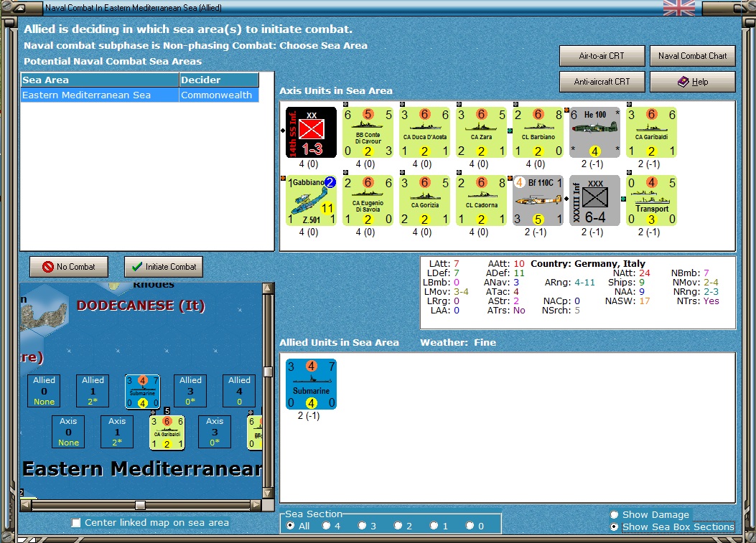756x543 pixels.
Task: Open the Naval Combat Chart
Action: tap(692, 56)
